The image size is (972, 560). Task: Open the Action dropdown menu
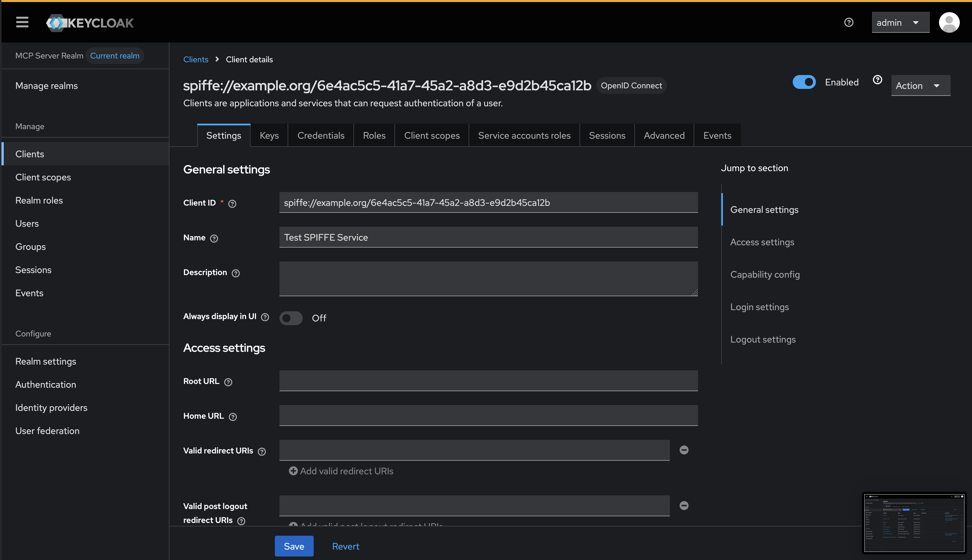(x=920, y=85)
